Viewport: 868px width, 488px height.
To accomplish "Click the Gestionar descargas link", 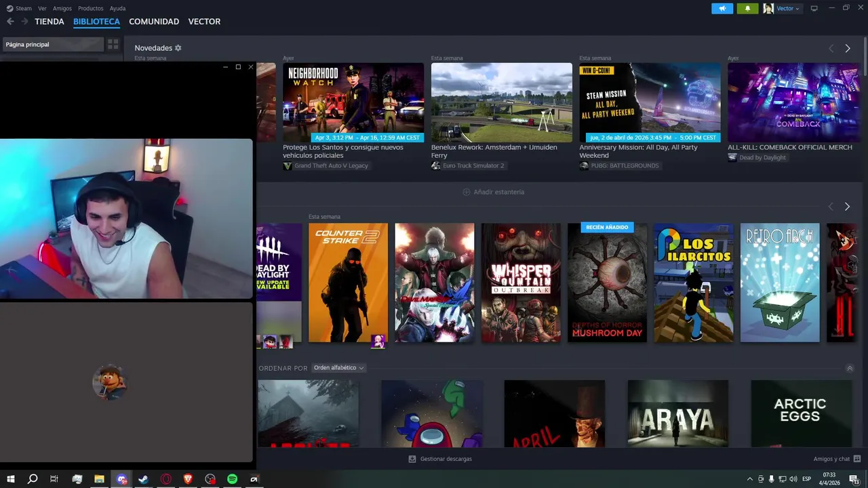I will click(446, 459).
